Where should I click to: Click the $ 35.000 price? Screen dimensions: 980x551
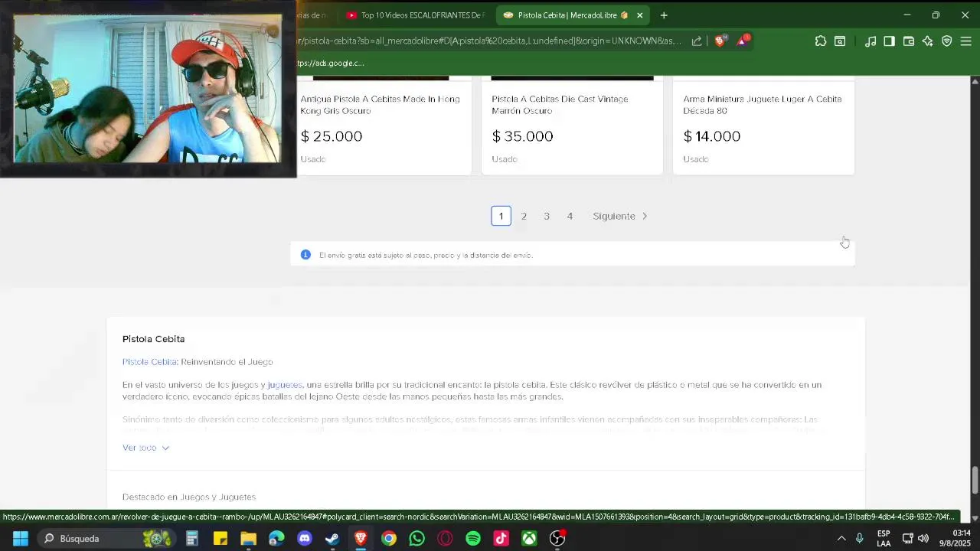coord(522,136)
